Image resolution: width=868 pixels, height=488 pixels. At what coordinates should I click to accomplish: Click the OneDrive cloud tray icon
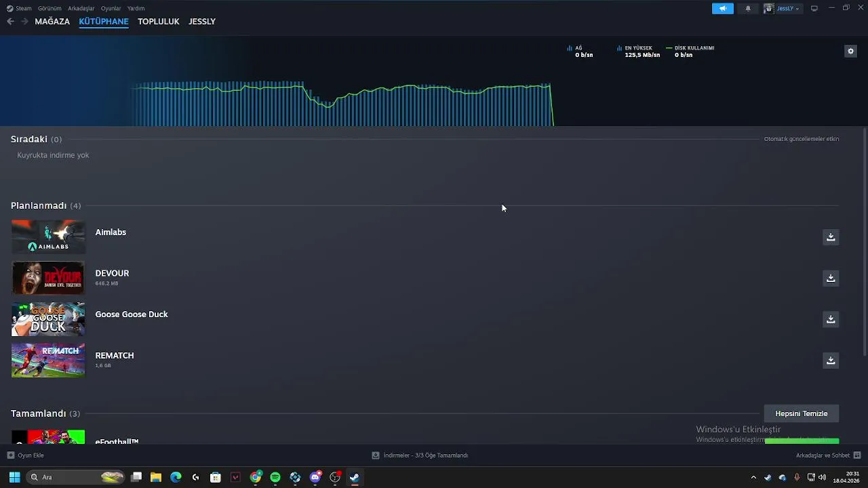coord(782,477)
